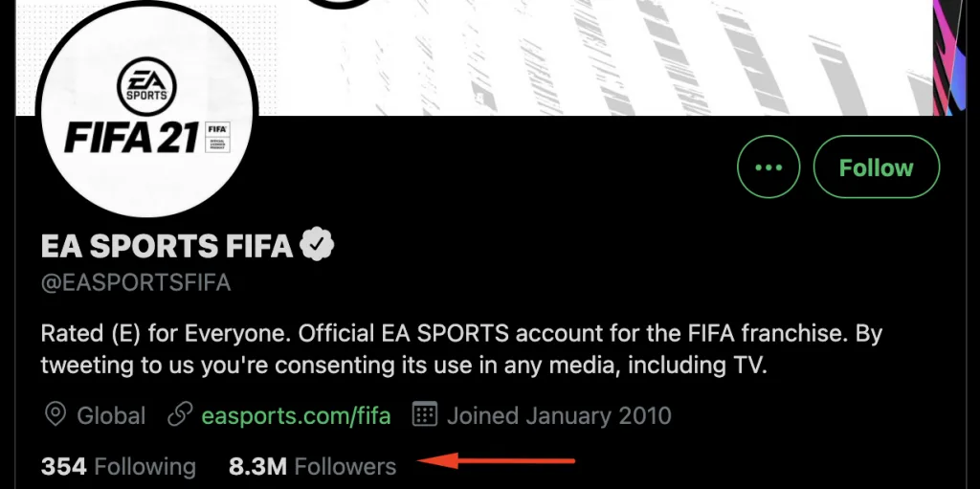Click the red arrow pointing at Followers

(498, 463)
